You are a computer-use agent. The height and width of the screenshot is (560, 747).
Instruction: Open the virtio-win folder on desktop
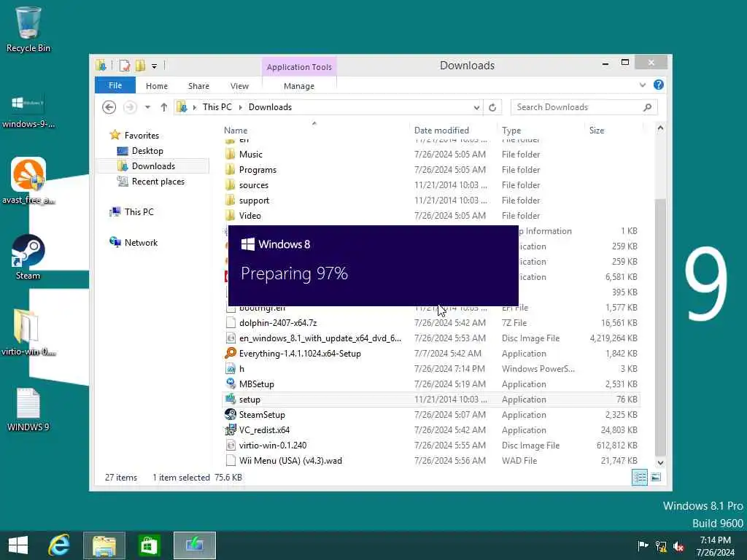[x=28, y=332]
